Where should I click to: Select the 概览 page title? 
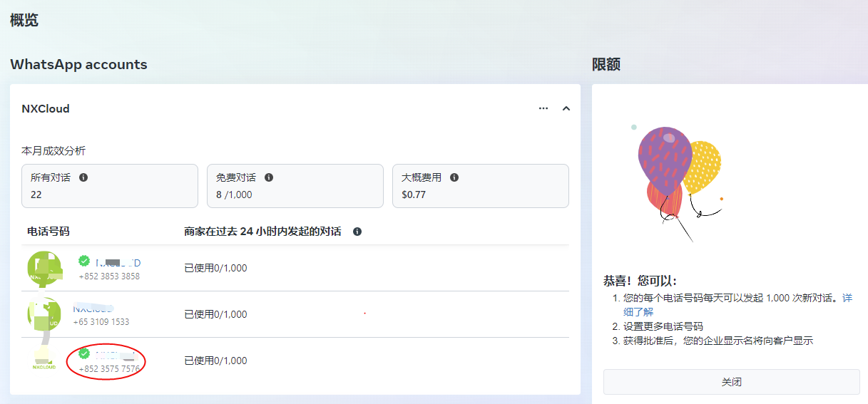[x=24, y=20]
